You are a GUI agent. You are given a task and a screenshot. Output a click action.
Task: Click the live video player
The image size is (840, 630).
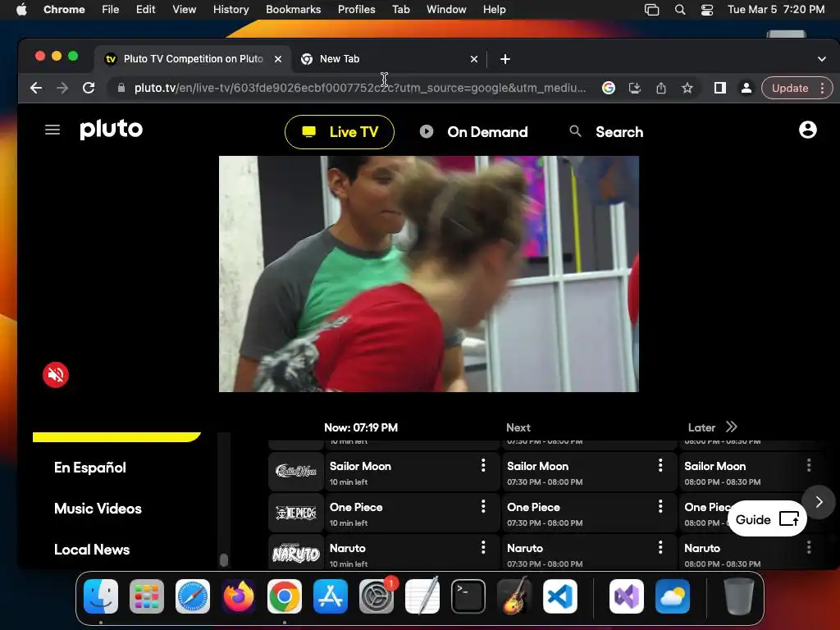point(428,274)
